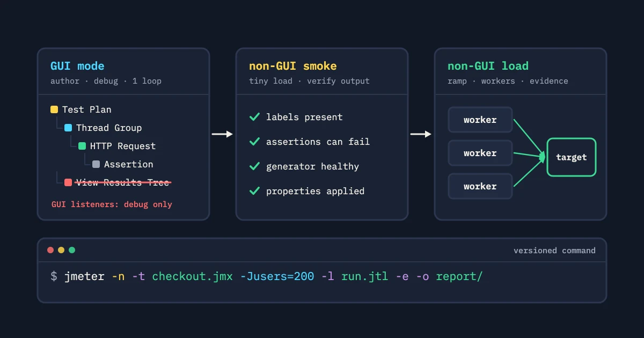644x338 pixels.
Task: Click the 'labels present' text
Action: click(304, 117)
